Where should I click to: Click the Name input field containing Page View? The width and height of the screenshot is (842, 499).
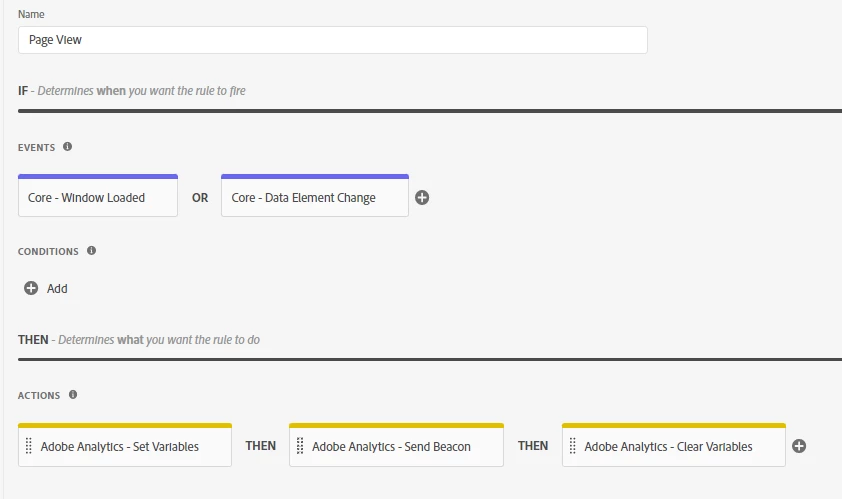(332, 40)
